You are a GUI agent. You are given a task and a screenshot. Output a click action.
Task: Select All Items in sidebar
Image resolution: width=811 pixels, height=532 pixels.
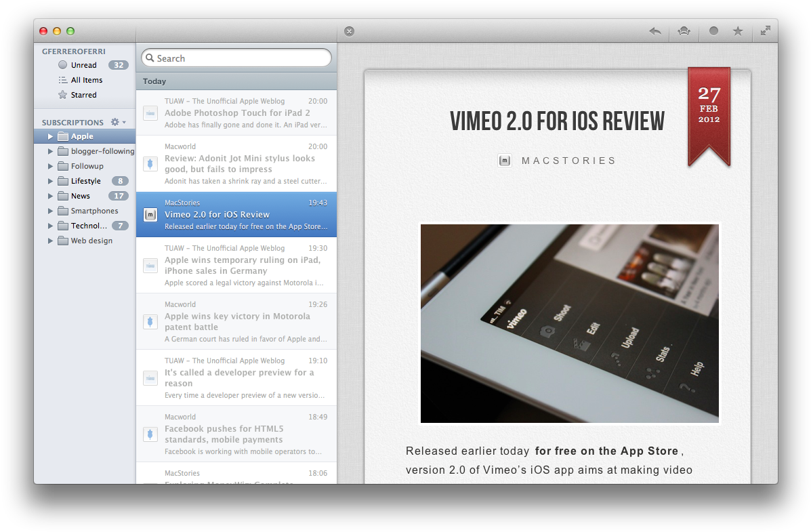click(x=86, y=80)
